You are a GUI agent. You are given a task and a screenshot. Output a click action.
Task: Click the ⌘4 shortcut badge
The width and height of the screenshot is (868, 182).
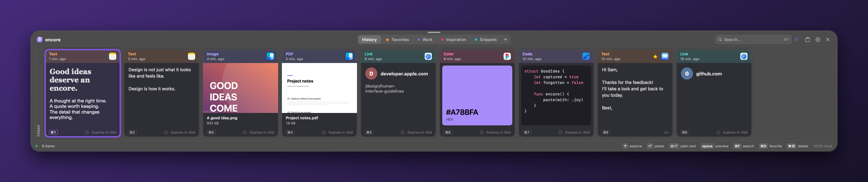(290, 132)
